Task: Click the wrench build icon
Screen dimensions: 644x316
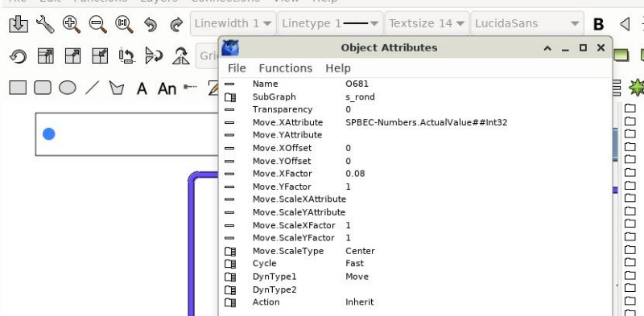Action: [45, 24]
